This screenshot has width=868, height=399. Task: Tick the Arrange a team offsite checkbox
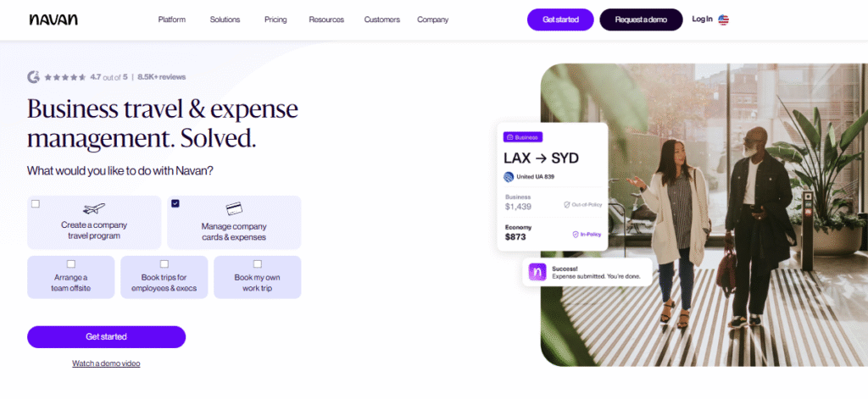point(70,263)
